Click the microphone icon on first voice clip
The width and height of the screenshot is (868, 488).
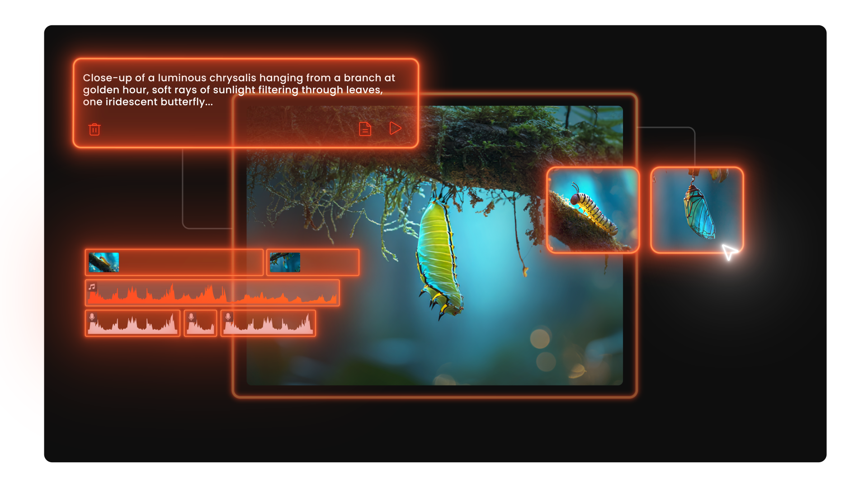92,317
